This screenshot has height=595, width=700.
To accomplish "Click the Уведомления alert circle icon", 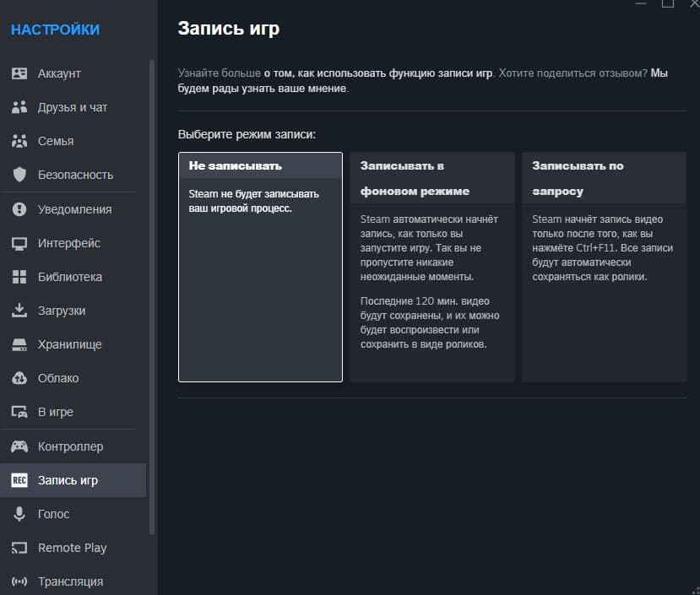I will pos(19,209).
